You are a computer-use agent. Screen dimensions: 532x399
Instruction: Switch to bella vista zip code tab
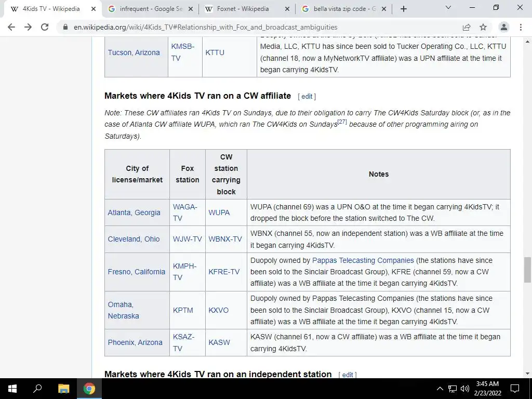(x=344, y=9)
